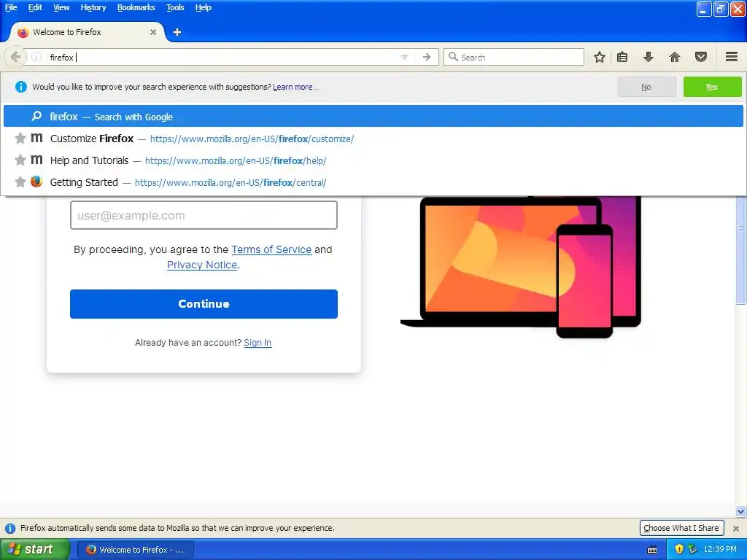
Task: Click magnifier icon in the search box
Action: tap(453, 57)
